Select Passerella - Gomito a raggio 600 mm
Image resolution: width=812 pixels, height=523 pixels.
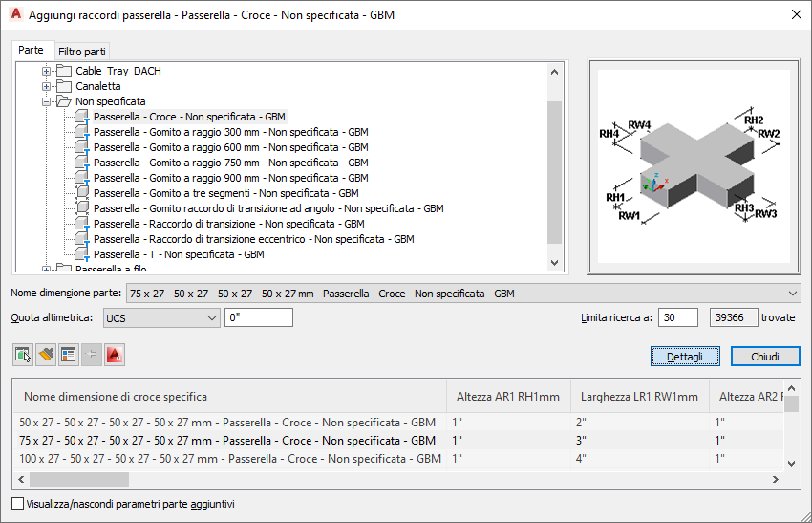231,147
